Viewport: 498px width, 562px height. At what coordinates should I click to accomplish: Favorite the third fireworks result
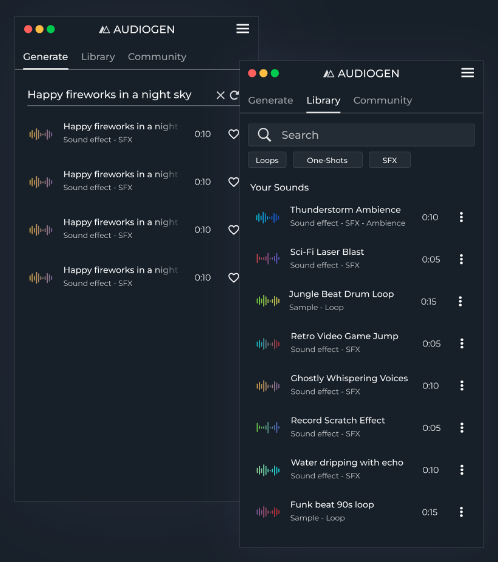tap(233, 230)
